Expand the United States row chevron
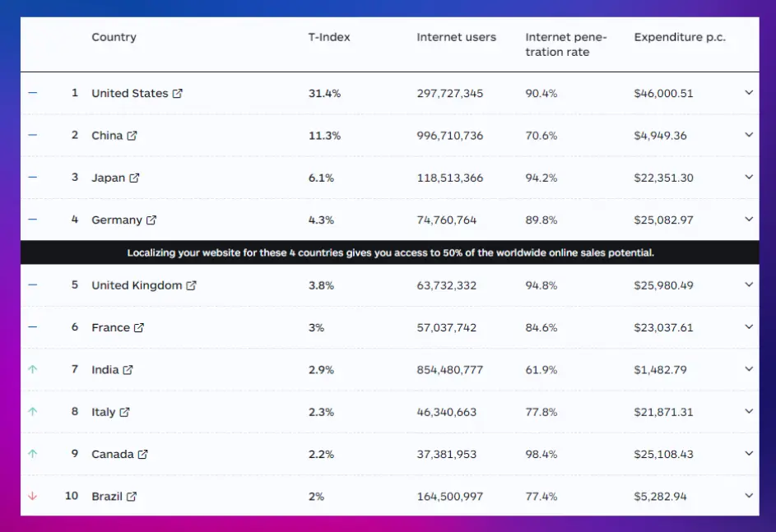776x532 pixels. (x=749, y=93)
